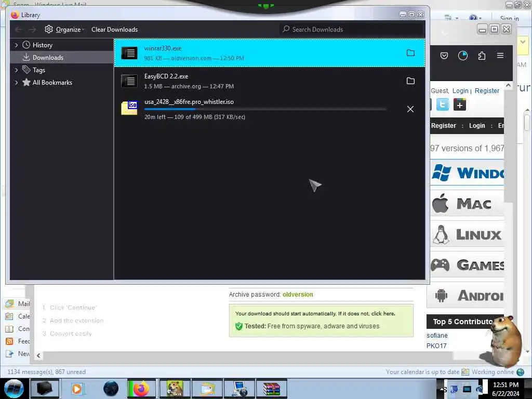This screenshot has height=399, width=532.
Task: Go back in the Library window
Action: (19, 30)
